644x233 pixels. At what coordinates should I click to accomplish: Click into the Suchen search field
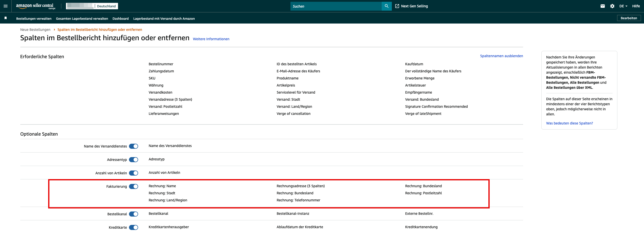336,6
